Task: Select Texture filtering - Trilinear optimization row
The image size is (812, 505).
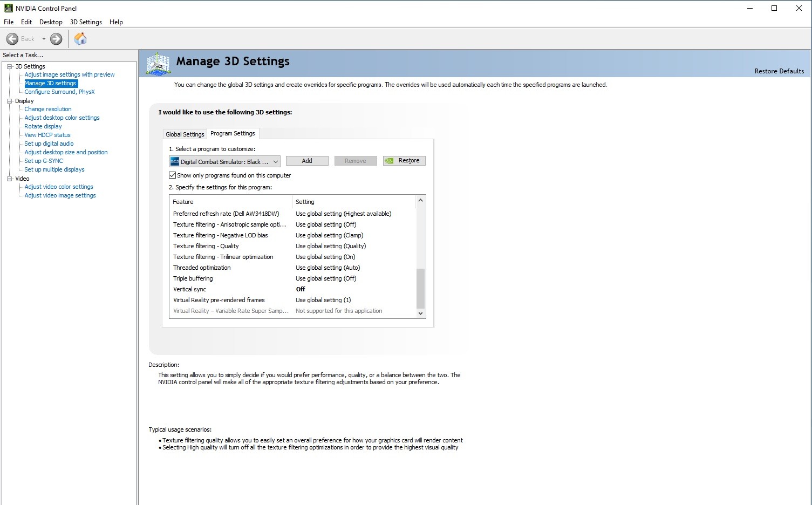Action: [293, 257]
